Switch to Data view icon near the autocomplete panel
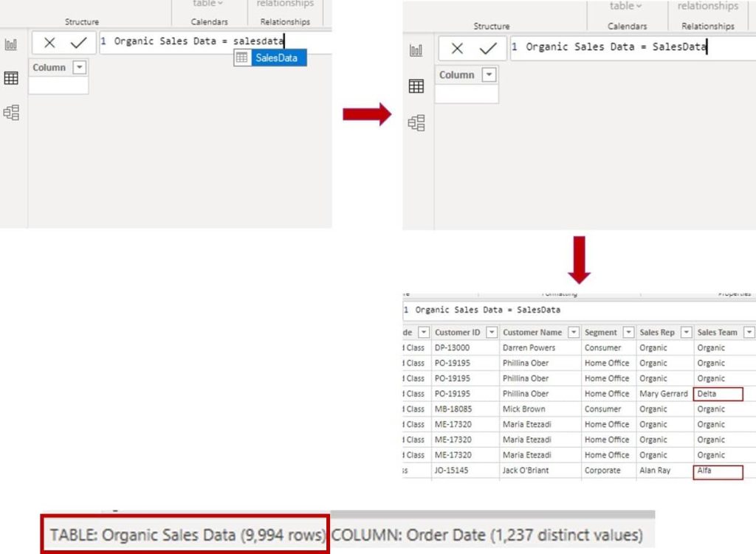The width and height of the screenshot is (756, 554). 11,78
